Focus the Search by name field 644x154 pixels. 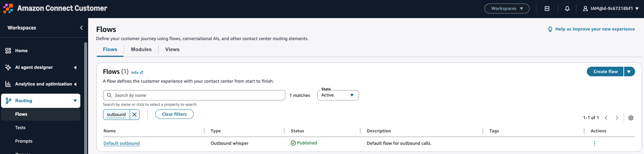194,95
